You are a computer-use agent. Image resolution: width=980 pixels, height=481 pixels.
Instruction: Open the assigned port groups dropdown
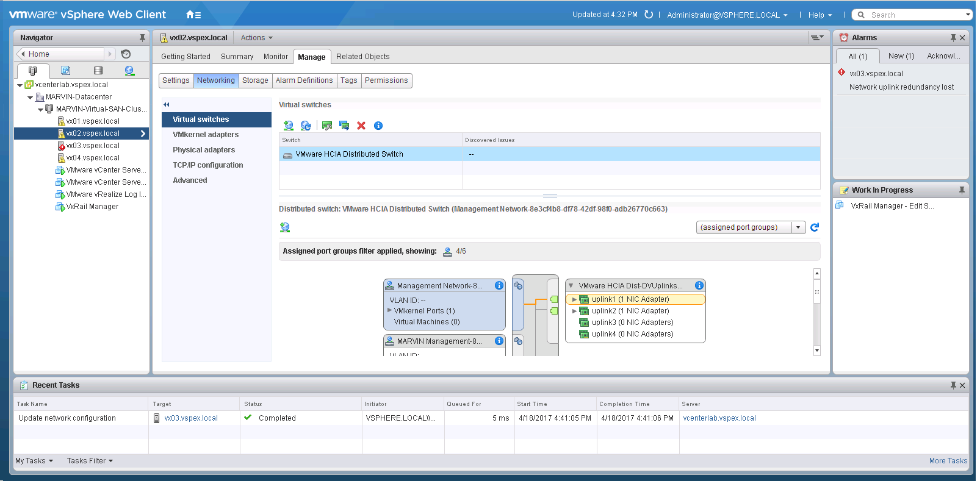798,227
